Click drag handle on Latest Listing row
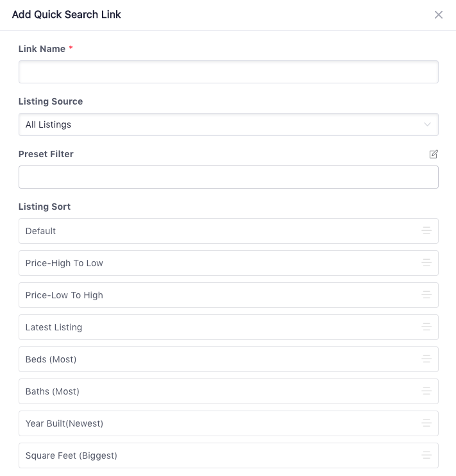Screen dimensions: 456x476 [426, 327]
